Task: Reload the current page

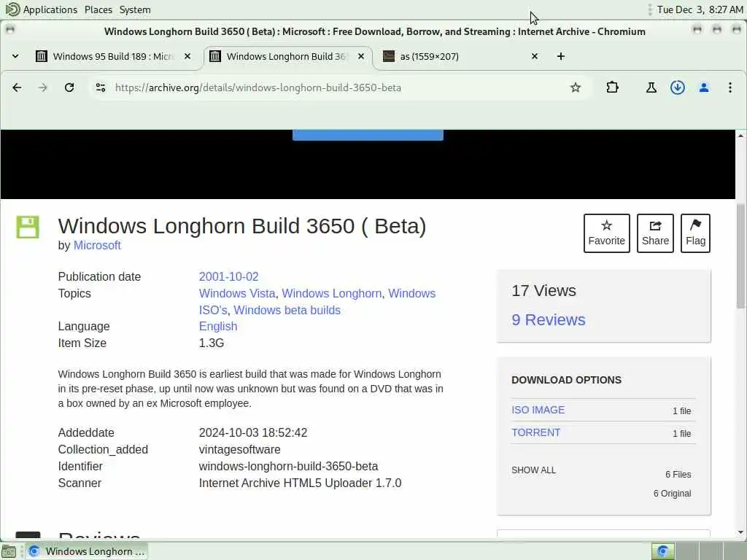Action: (x=69, y=87)
